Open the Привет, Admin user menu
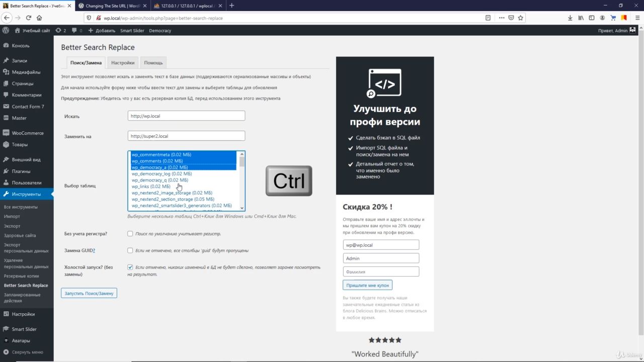Viewport: 644px width, 362px height. point(617,31)
